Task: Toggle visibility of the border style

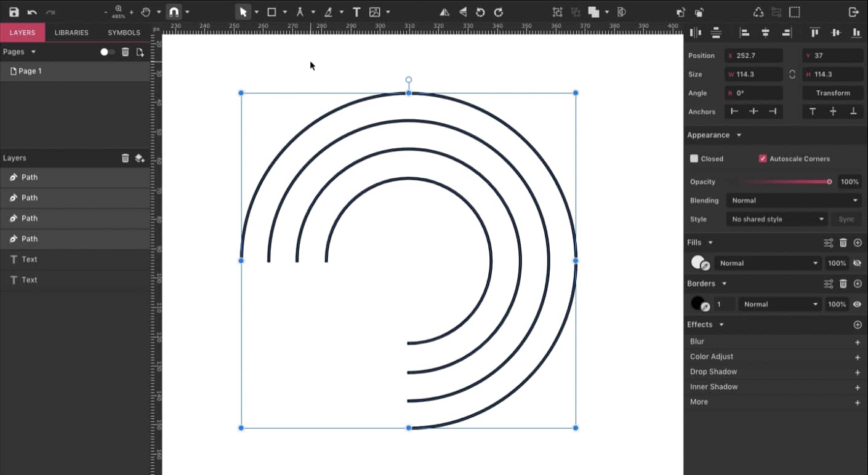Action: click(x=858, y=304)
